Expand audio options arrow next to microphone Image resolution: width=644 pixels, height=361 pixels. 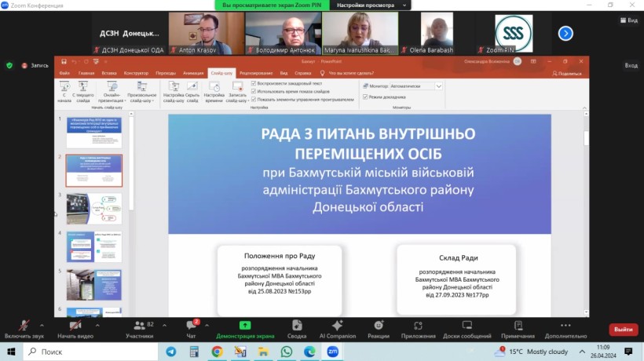click(42, 323)
